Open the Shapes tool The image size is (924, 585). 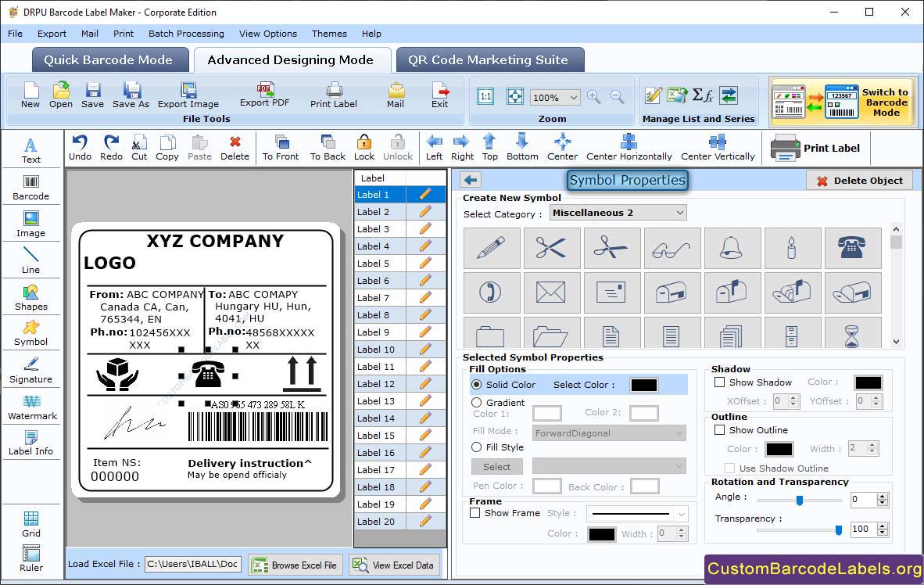click(x=30, y=297)
